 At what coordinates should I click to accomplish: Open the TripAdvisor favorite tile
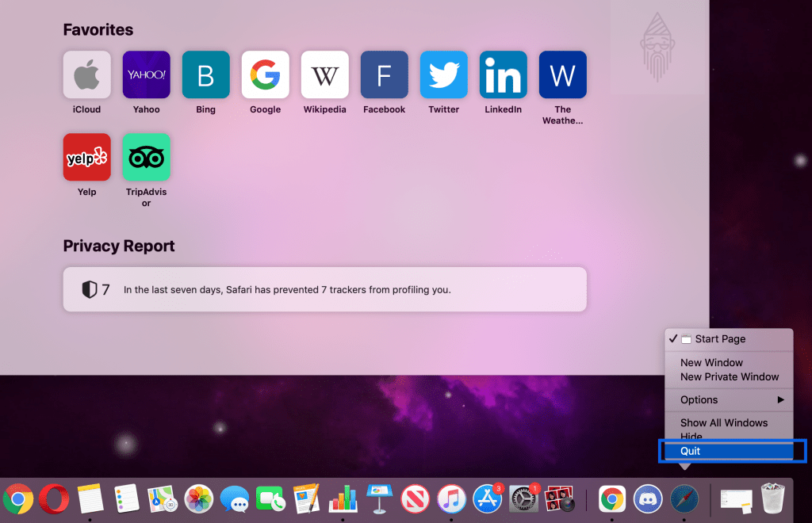(146, 157)
